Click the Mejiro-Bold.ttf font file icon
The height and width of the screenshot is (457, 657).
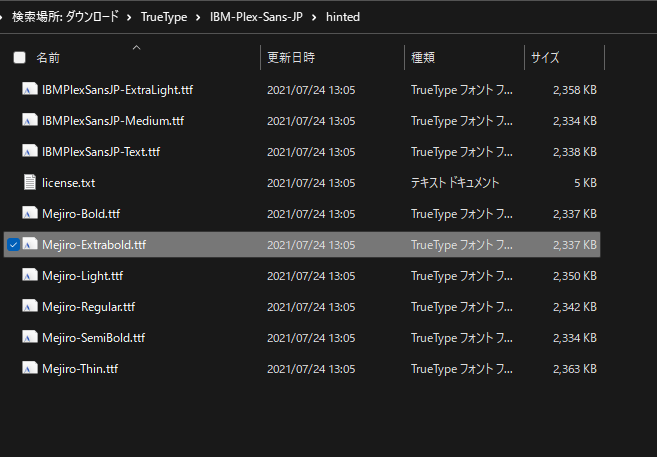coord(29,213)
